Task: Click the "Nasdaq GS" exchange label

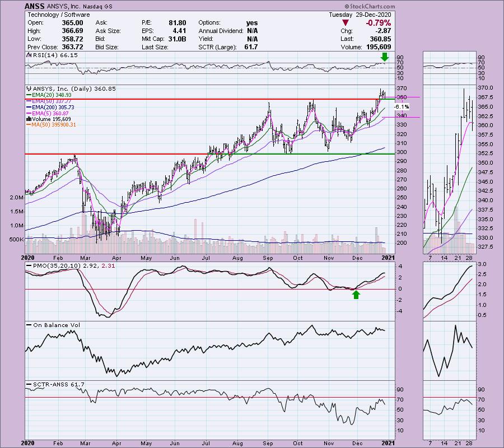Action: pyautogui.click(x=97, y=6)
